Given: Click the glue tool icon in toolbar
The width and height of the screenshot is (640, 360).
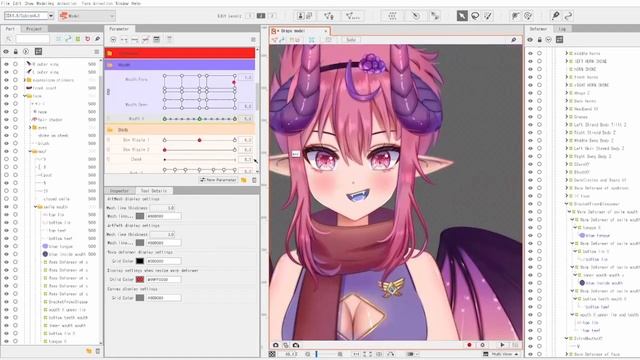Looking at the screenshot, I should point(436,16).
